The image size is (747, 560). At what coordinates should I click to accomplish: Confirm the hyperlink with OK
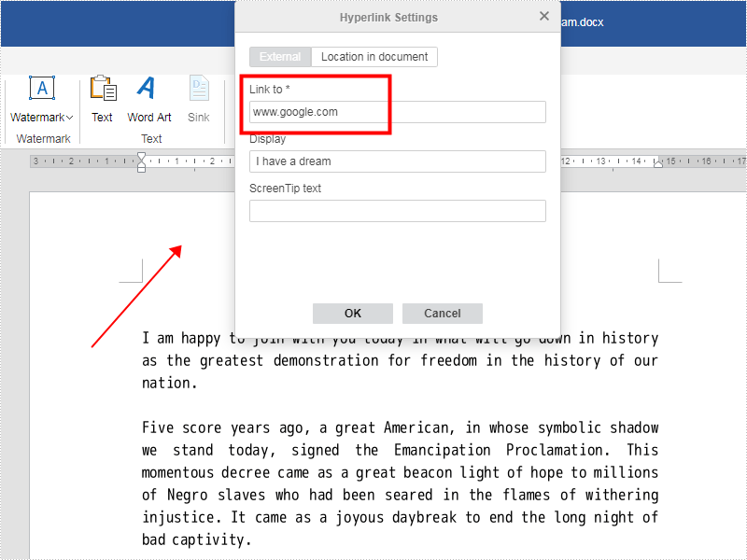(x=352, y=313)
